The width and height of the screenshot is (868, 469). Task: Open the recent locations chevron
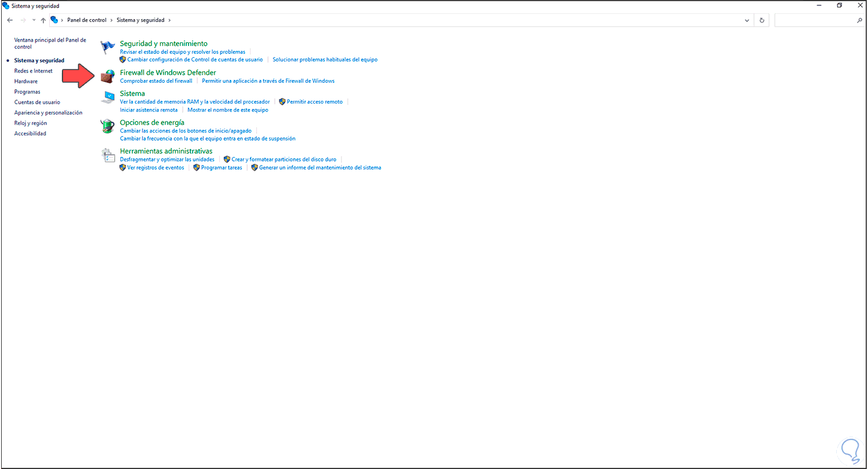click(34, 20)
